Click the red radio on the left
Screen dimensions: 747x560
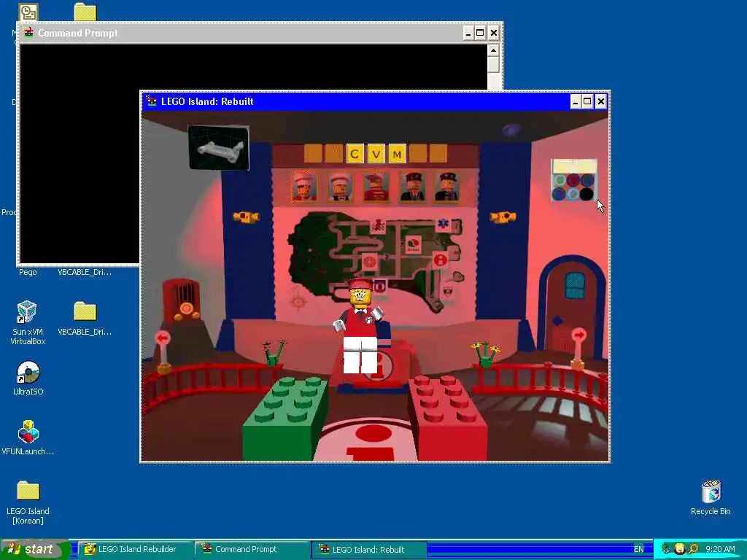[182, 300]
